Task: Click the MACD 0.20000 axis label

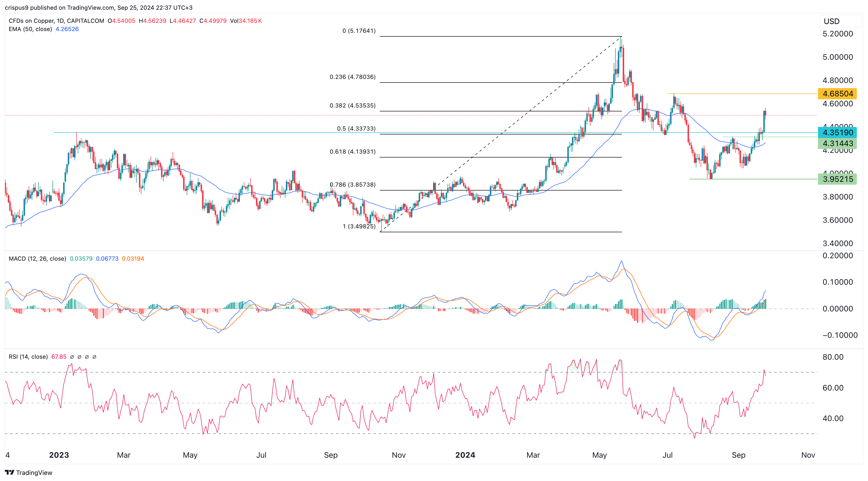Action: (x=838, y=256)
